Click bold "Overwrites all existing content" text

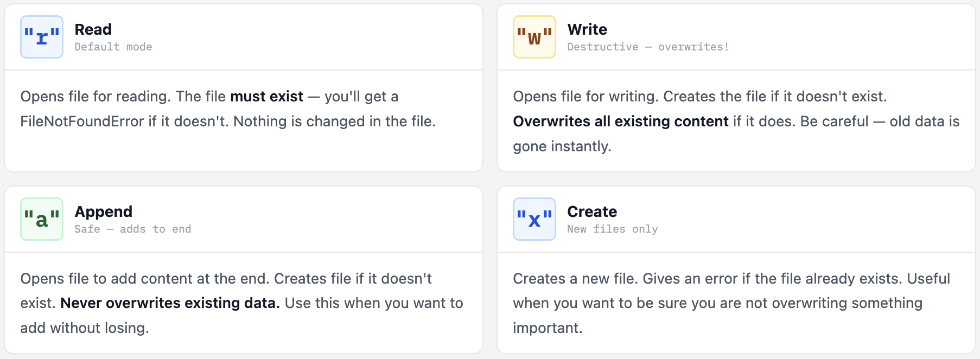(x=620, y=121)
